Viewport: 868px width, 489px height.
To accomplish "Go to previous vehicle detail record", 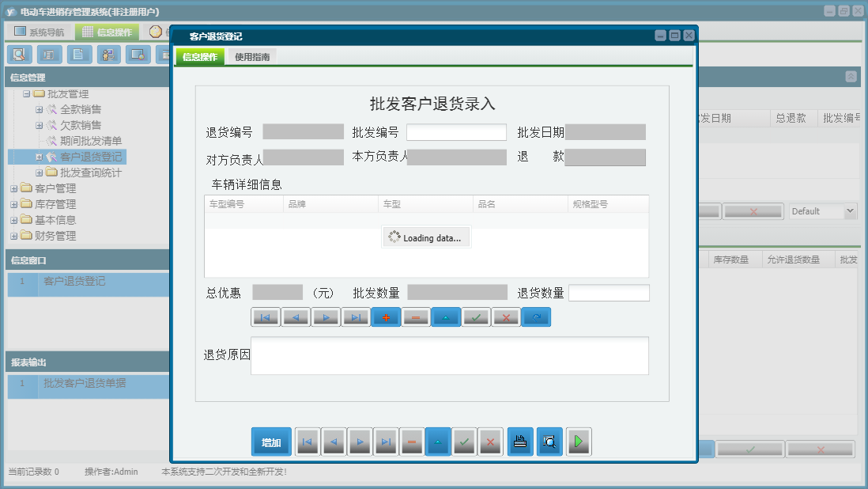I will coord(296,317).
